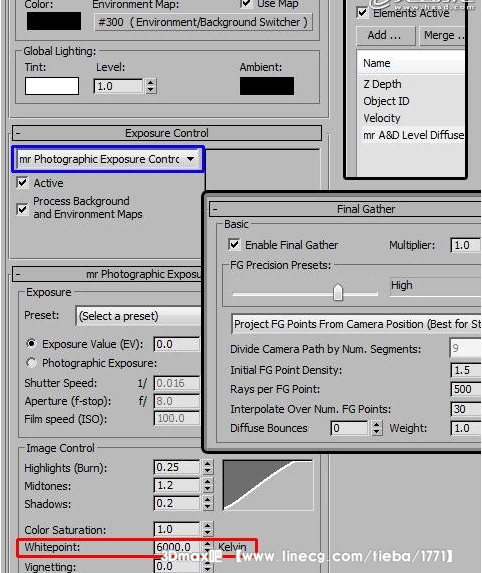The image size is (482, 573).
Task: Open the #300 Environment/Background Switcher map button
Action: point(204,22)
